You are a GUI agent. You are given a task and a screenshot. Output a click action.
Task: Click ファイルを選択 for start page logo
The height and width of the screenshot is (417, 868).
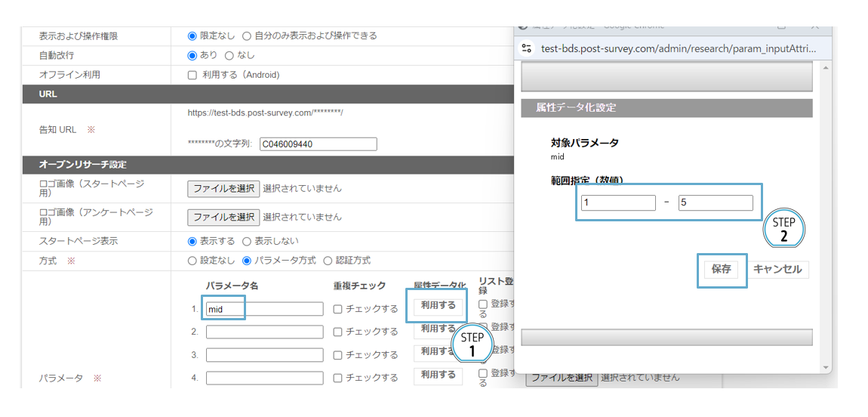pos(223,188)
